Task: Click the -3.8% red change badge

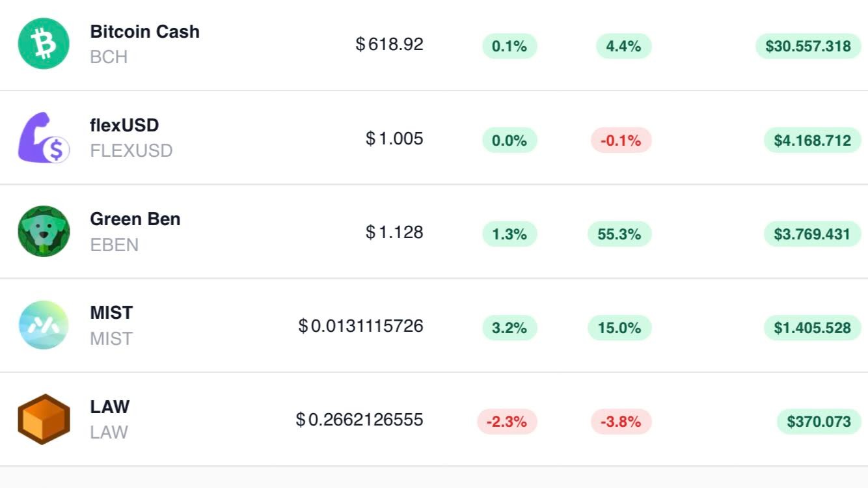Action: coord(621,422)
